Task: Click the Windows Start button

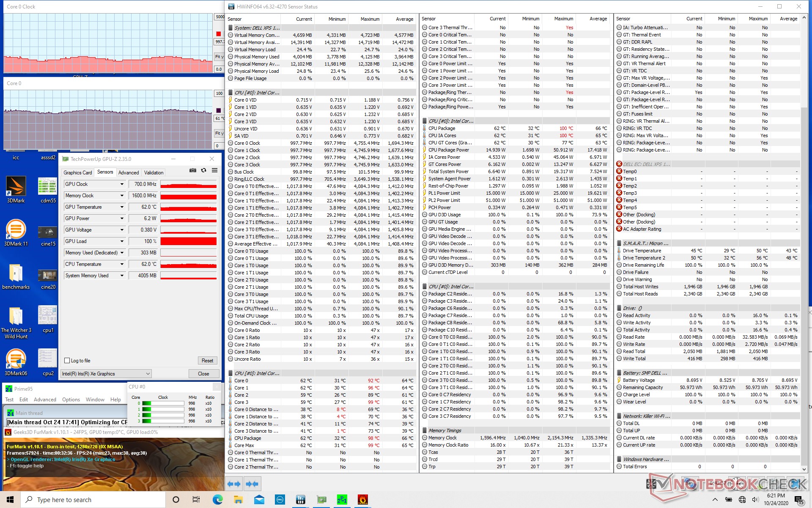Action: click(10, 500)
